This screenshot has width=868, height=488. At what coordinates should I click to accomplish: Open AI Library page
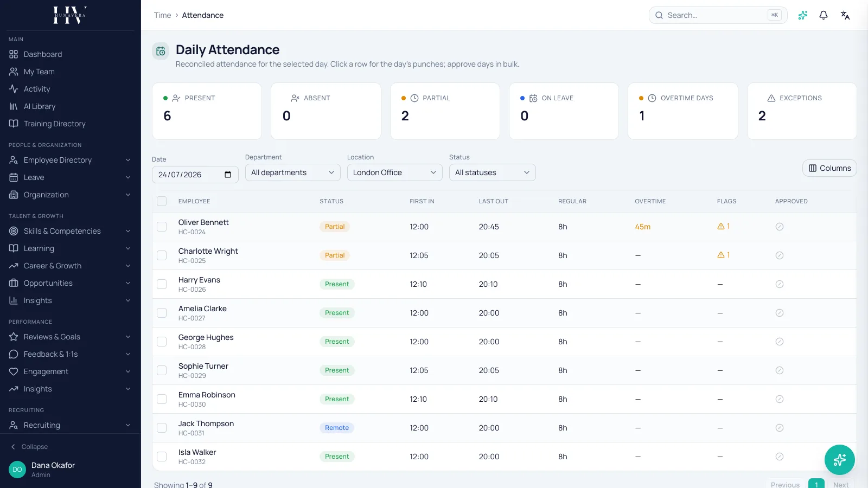click(71, 106)
